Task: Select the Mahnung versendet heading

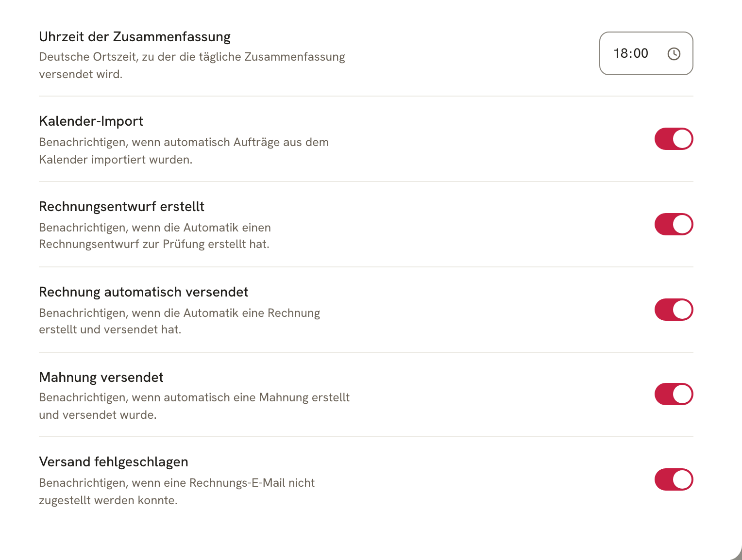Action: tap(101, 378)
